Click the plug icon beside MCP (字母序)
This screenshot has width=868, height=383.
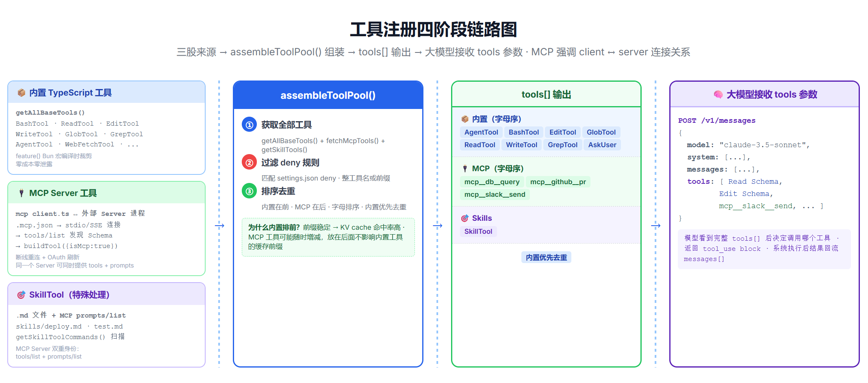(465, 168)
